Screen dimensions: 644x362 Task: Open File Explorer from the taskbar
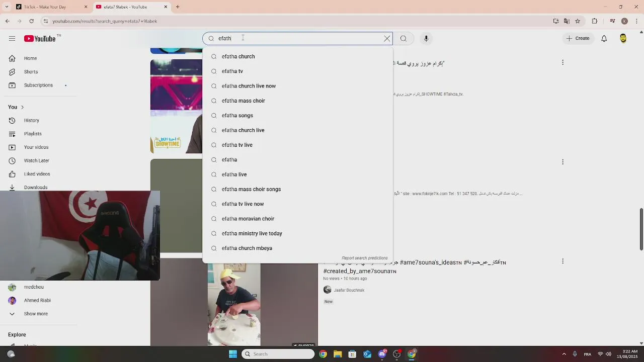[x=338, y=354]
